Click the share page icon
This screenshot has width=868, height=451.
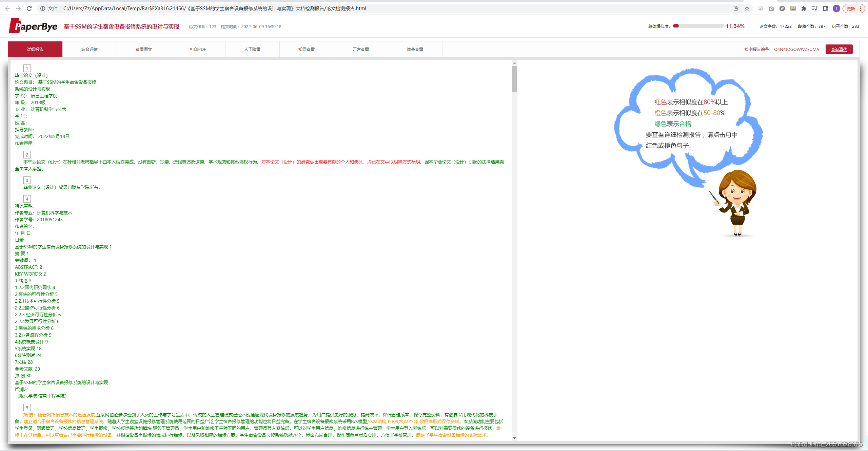point(736,8)
